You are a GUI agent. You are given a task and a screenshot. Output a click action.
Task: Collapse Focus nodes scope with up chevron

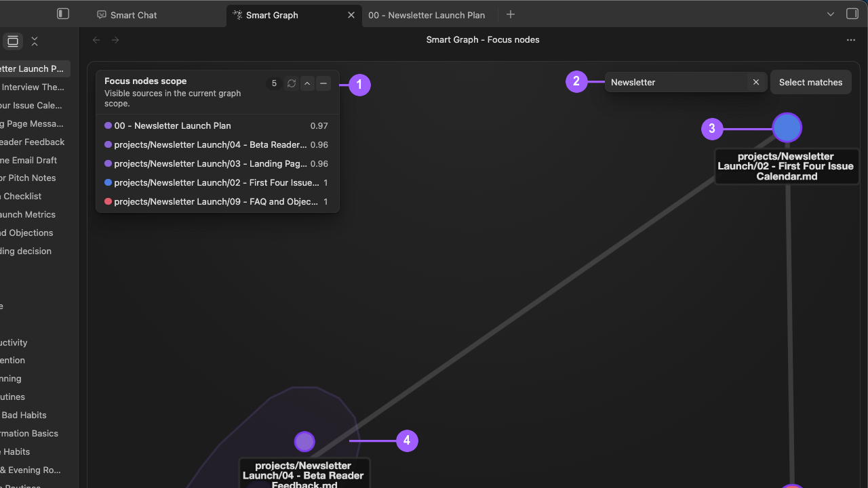coord(307,83)
